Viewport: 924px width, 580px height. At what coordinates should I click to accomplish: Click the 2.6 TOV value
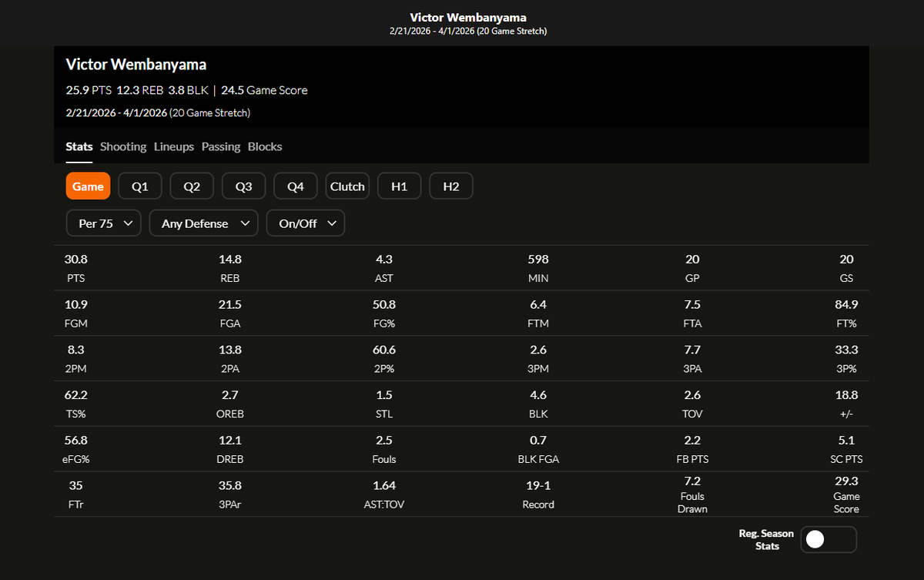[x=692, y=395]
